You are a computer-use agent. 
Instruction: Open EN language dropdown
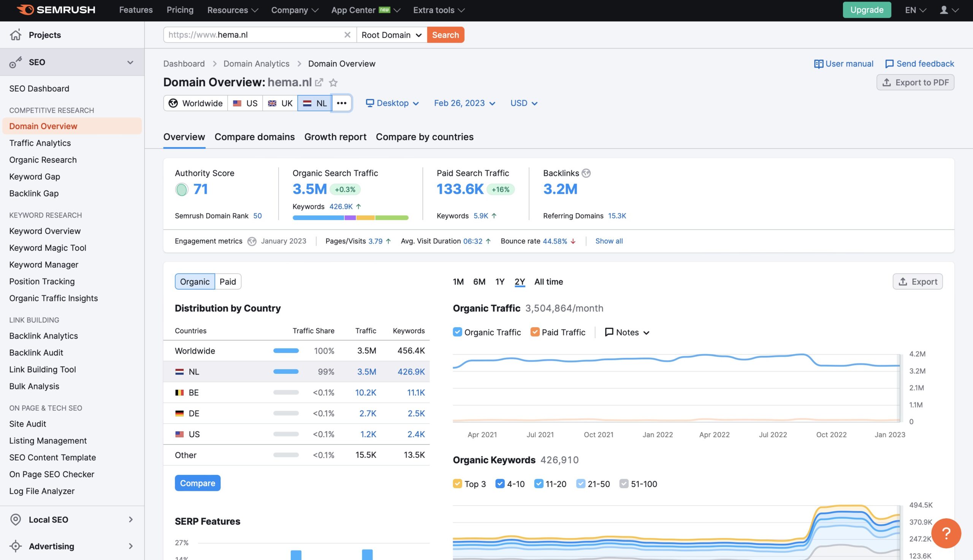915,10
